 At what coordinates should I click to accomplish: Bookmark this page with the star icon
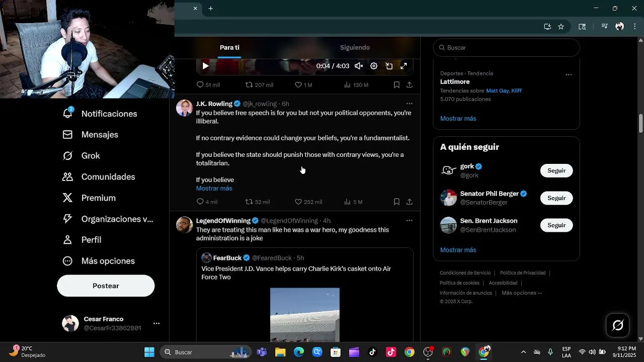coord(561,27)
